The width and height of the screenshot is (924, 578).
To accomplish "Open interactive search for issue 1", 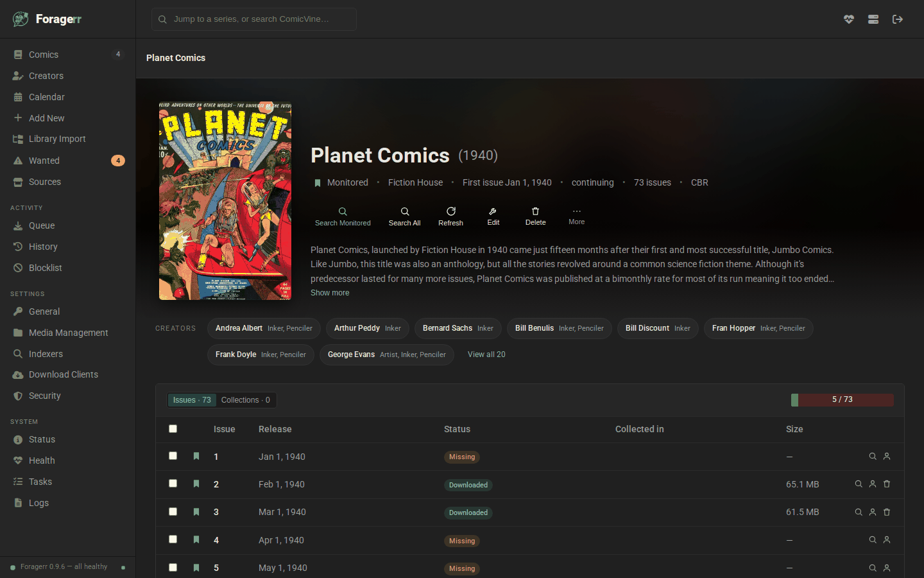I will (887, 457).
